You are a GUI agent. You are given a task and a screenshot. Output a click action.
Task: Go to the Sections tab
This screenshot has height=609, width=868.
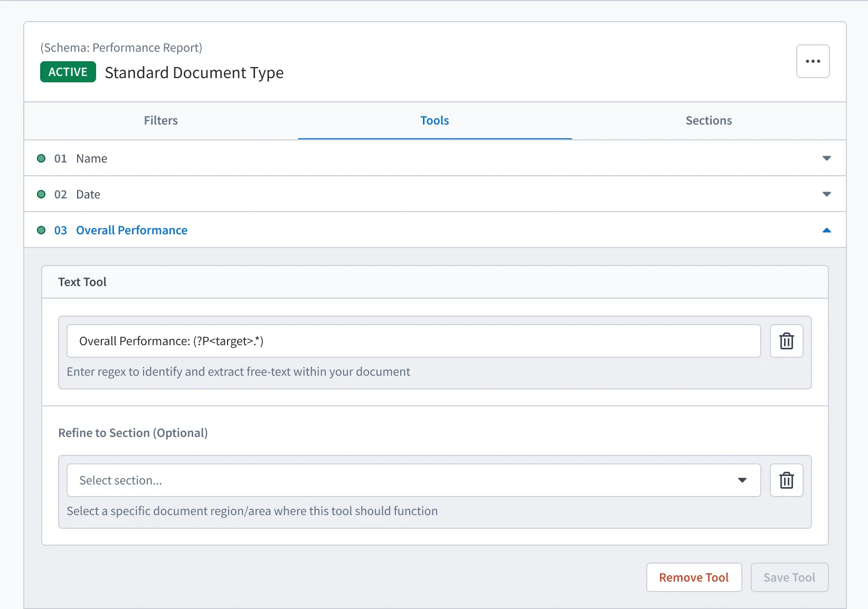point(709,120)
